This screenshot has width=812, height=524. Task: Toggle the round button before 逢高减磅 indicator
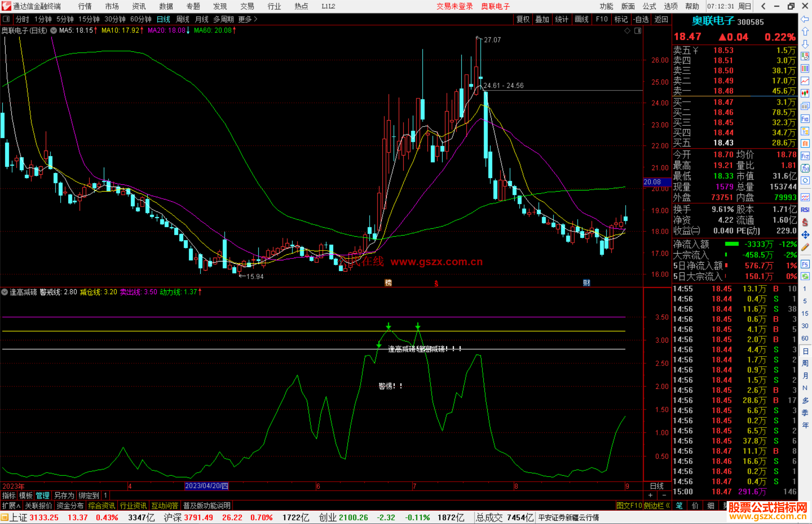(5, 292)
